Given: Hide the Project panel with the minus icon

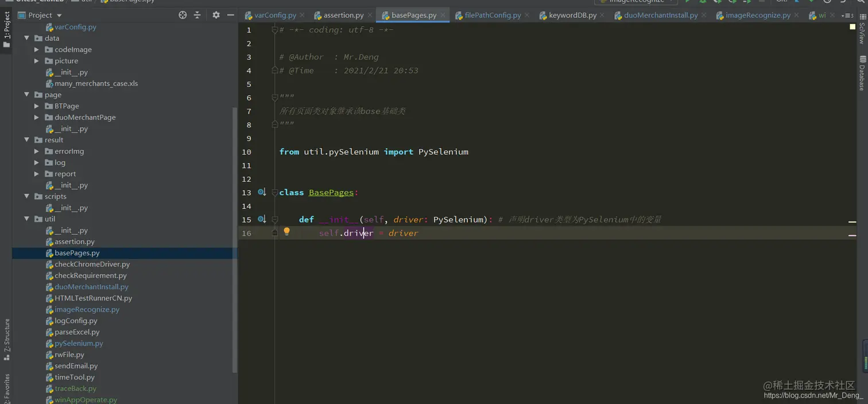Looking at the screenshot, I should click(230, 15).
